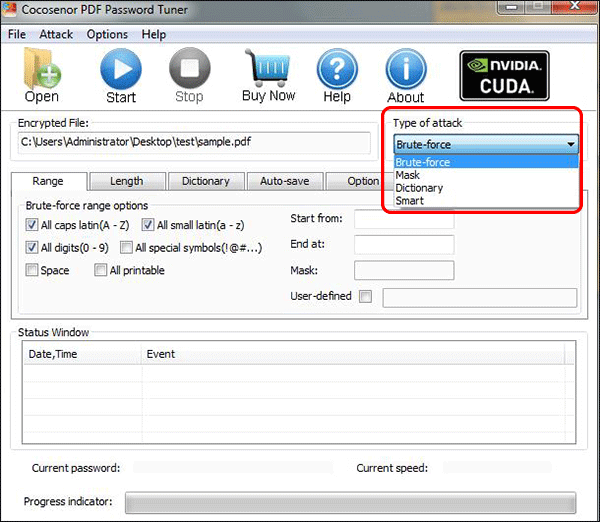The image size is (600, 522).
Task: Enable All special symbols checkbox
Action: (126, 247)
